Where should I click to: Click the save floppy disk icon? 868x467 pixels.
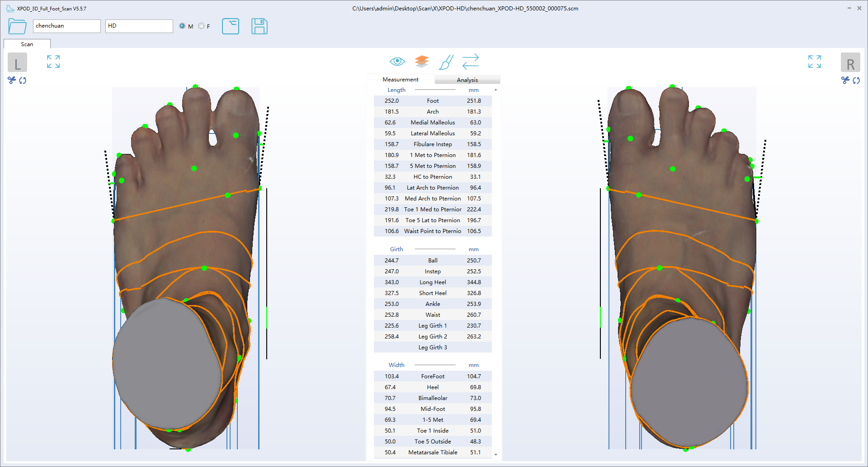point(259,26)
